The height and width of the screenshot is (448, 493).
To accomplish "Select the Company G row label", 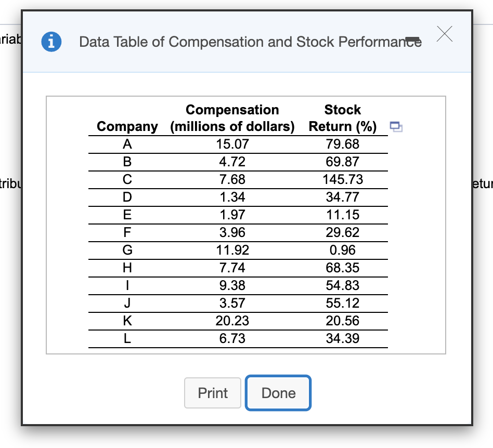I will (127, 251).
